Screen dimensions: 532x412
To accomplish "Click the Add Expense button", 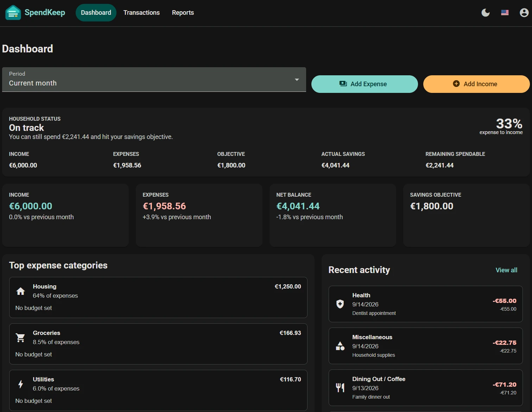I will [365, 84].
